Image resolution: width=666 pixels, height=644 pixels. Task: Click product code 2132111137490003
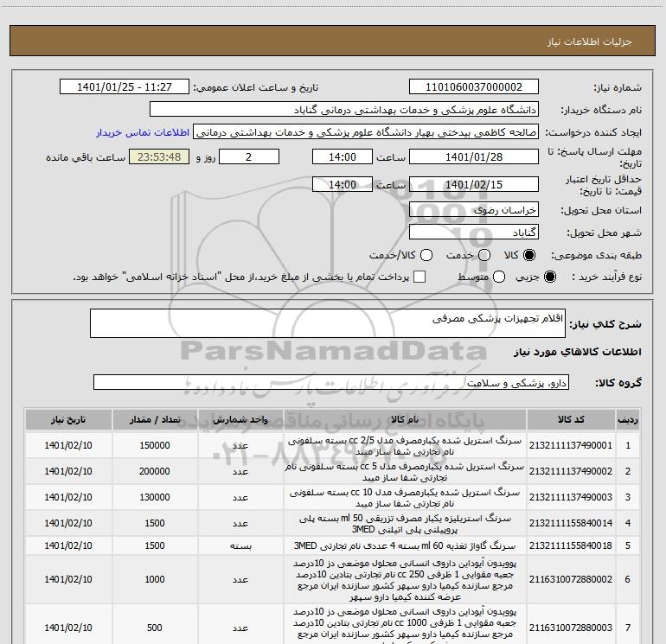point(571,497)
